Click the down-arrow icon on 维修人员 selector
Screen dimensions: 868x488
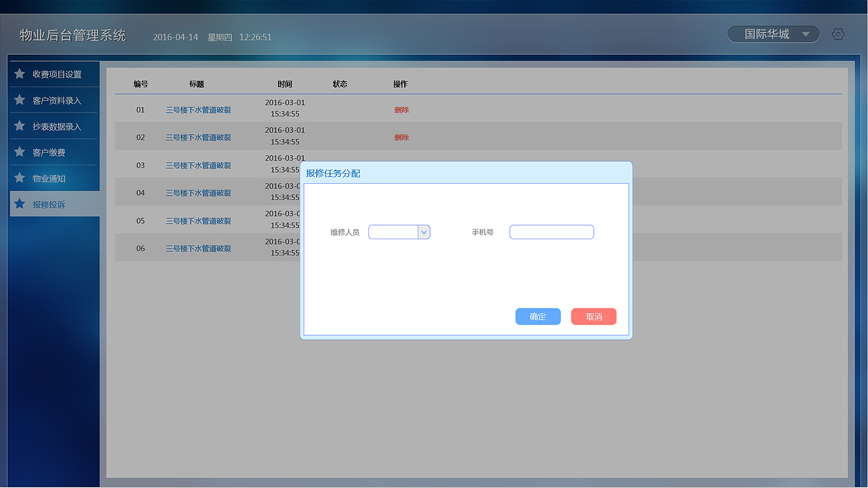[x=425, y=231]
